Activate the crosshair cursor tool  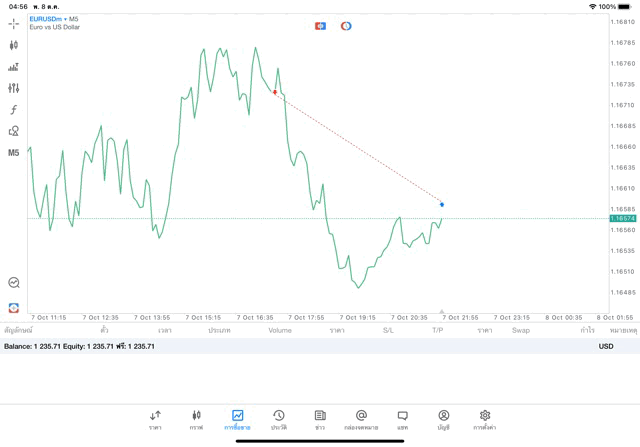pos(13,22)
